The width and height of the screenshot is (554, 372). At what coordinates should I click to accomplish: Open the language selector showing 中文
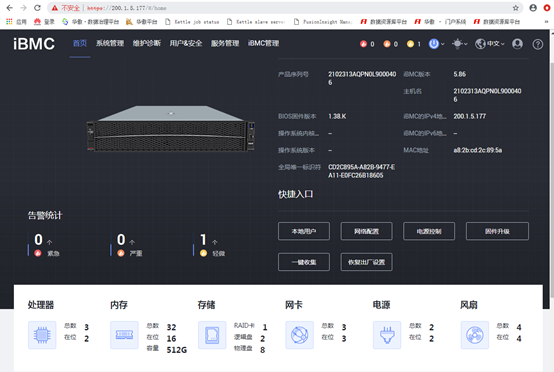click(490, 44)
